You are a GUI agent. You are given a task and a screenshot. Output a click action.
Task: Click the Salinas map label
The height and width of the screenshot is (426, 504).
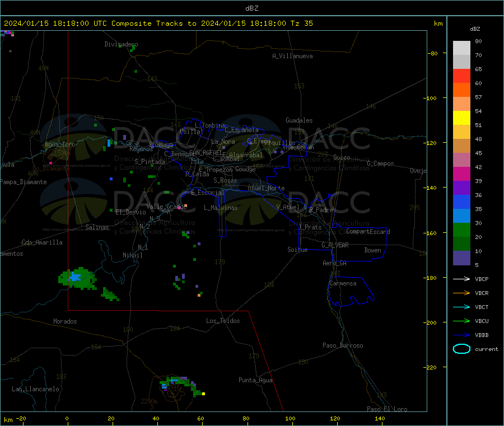97,227
